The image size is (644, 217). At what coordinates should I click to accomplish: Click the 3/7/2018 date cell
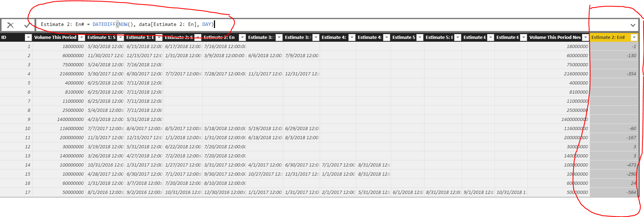click(144, 183)
